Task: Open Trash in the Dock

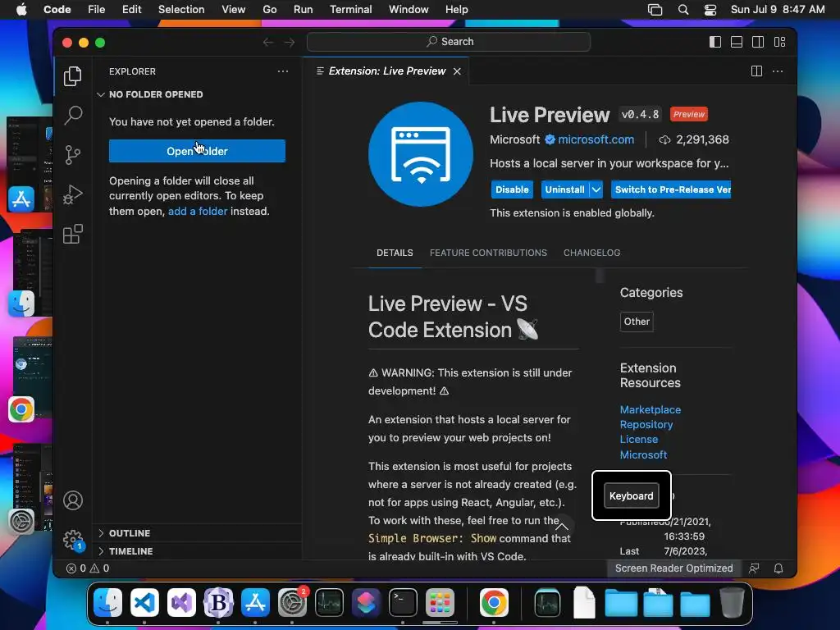Action: pos(732,603)
